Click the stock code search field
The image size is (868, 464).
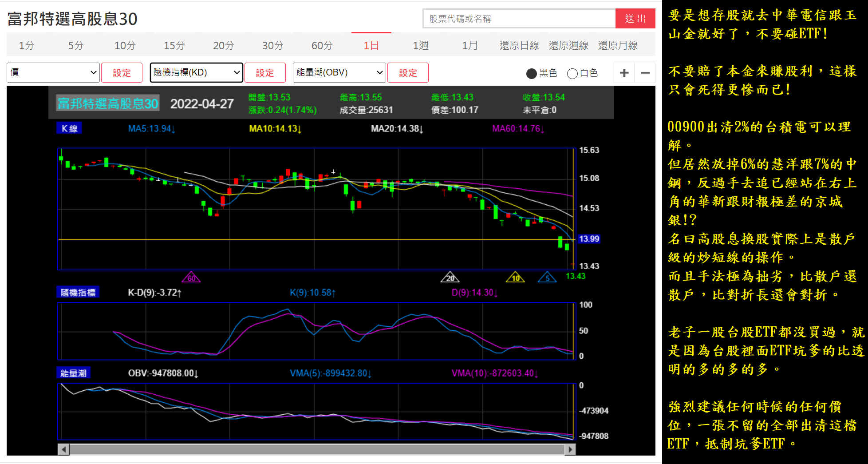[519, 19]
